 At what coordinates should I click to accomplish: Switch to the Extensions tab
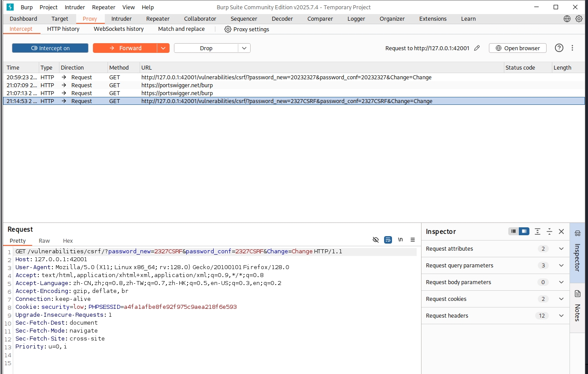433,19
